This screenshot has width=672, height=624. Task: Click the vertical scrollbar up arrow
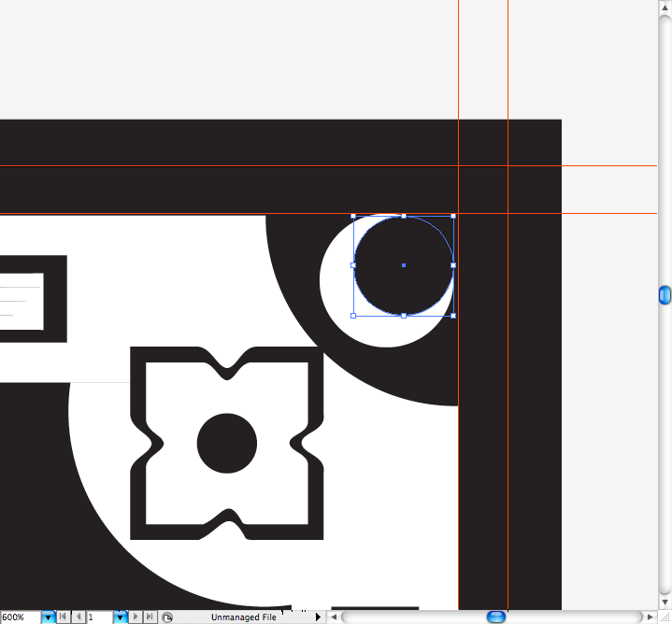pyautogui.click(x=665, y=7)
